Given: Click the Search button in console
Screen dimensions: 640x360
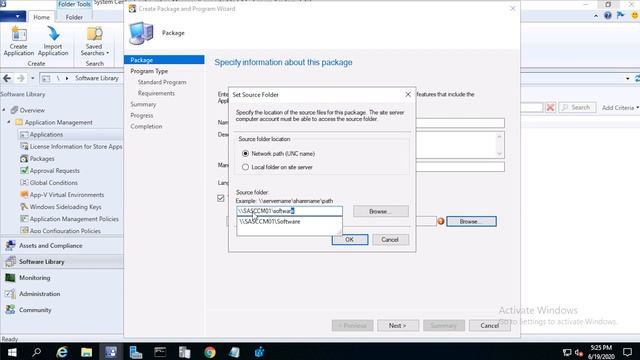Looking at the screenshot, I should point(577,107).
